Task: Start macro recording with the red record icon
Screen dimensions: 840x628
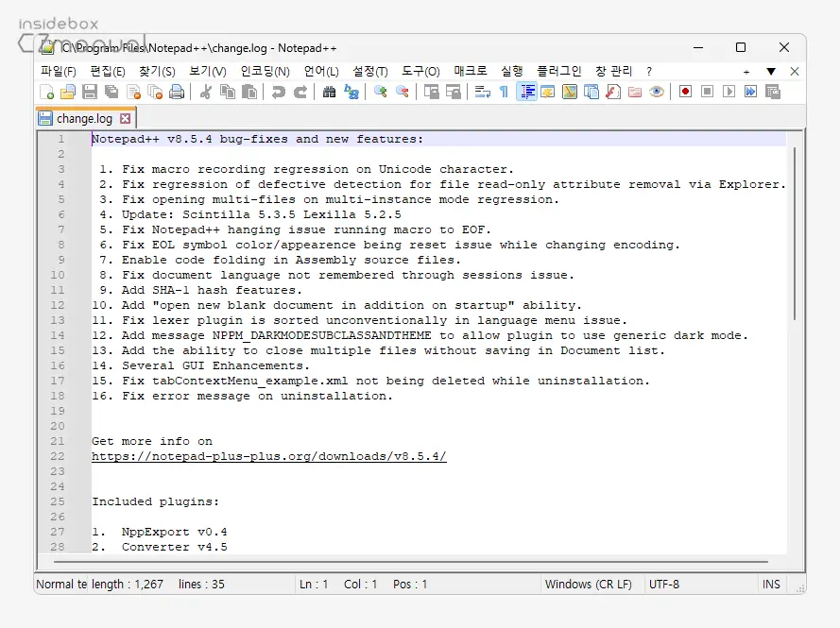Action: coord(684,92)
